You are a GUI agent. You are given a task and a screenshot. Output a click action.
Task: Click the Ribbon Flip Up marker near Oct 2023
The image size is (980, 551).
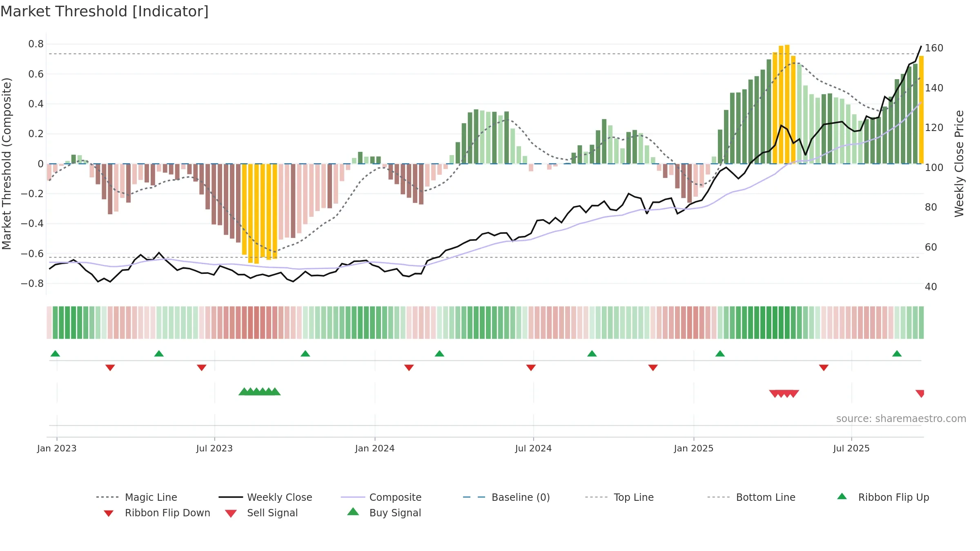(305, 353)
